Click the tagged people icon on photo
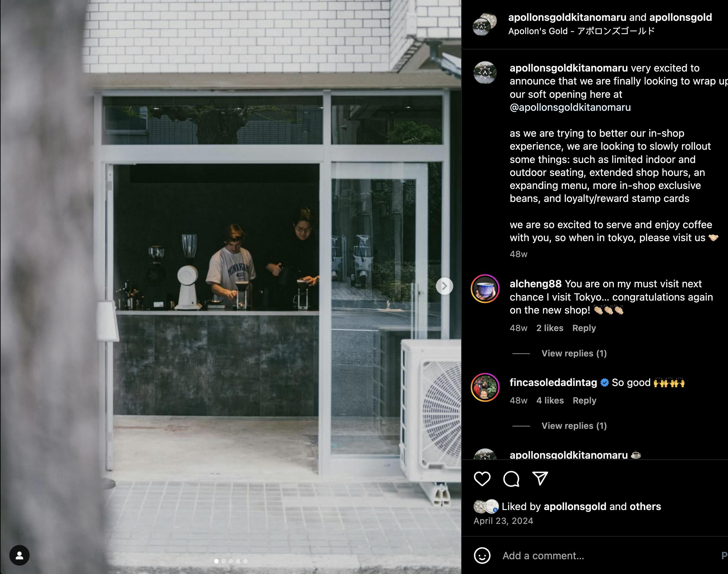 coord(20,555)
